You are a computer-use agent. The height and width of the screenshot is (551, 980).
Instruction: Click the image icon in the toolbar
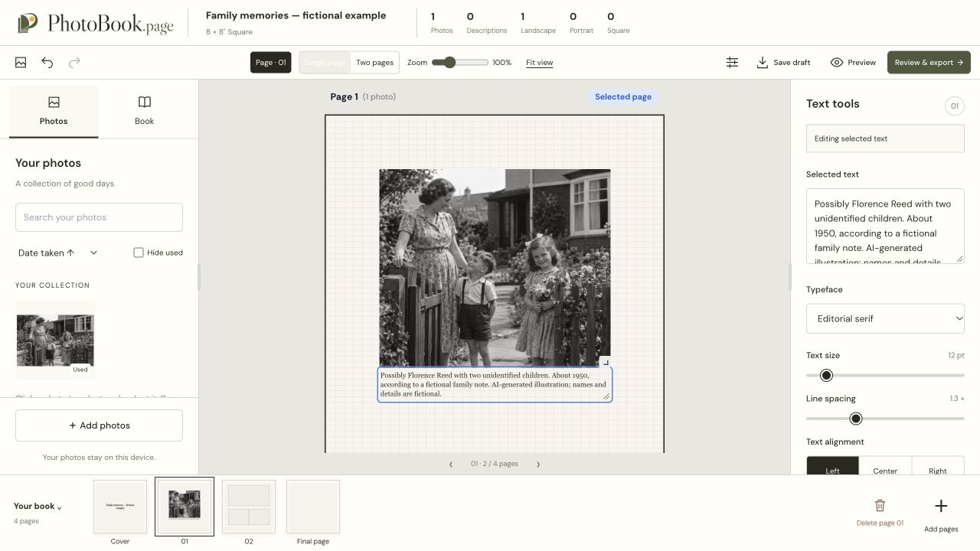tap(21, 63)
